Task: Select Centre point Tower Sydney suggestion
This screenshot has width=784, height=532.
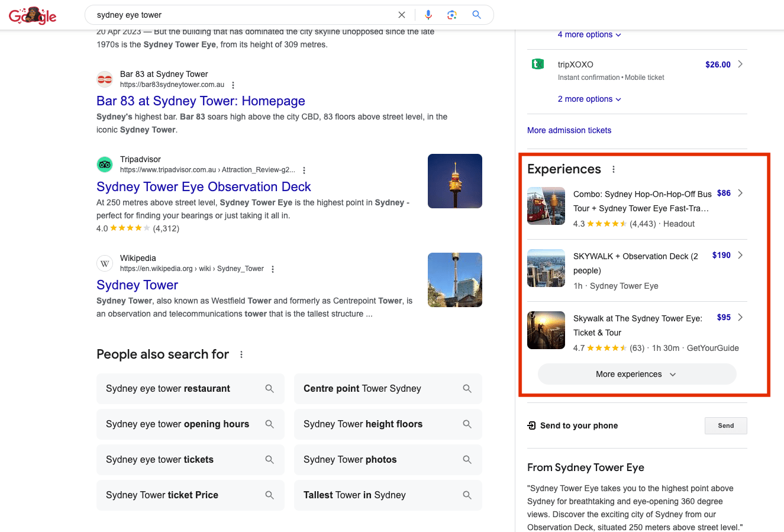Action: coord(388,389)
